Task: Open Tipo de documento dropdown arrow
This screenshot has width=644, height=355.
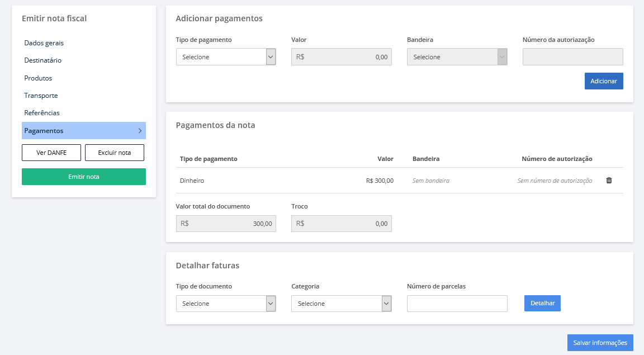Action: tap(270, 303)
